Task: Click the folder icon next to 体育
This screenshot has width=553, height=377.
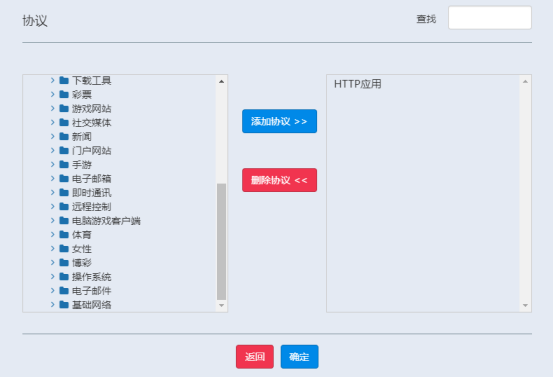Action: (x=64, y=235)
